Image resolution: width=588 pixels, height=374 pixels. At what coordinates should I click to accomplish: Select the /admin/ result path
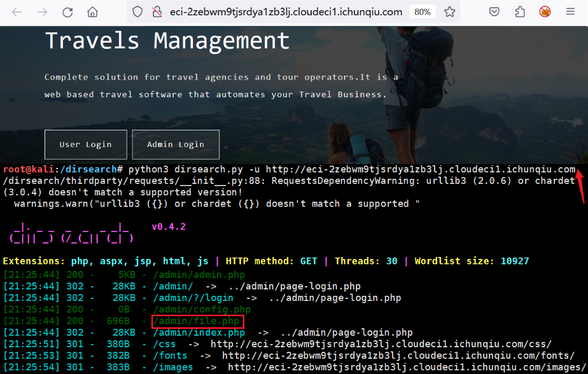[x=173, y=286]
